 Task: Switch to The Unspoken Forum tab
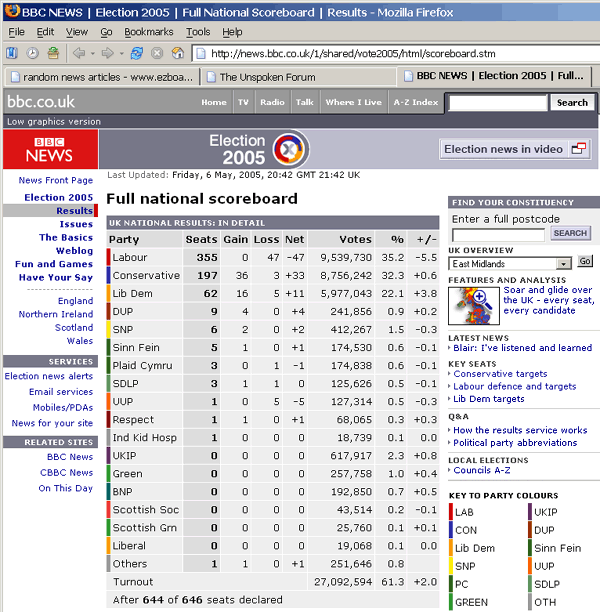tap(299, 77)
